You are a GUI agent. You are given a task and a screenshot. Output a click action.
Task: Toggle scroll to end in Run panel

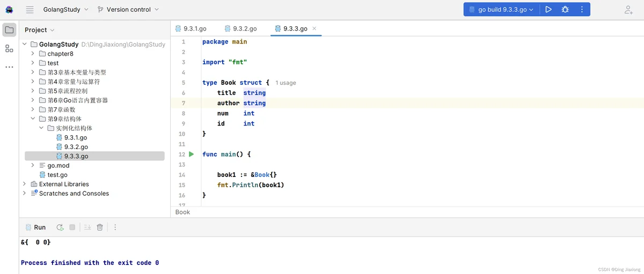[x=87, y=227]
